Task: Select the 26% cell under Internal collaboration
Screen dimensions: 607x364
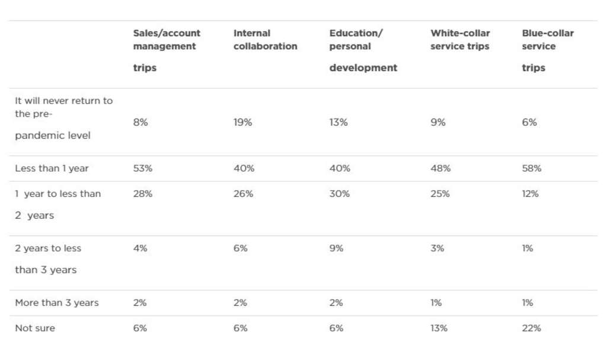Action: click(243, 194)
